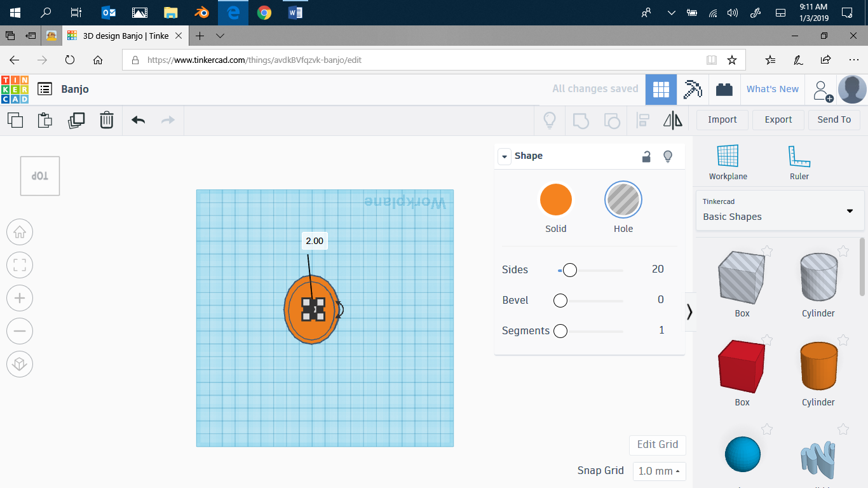
Task: Open the What's New link
Action: pos(773,90)
